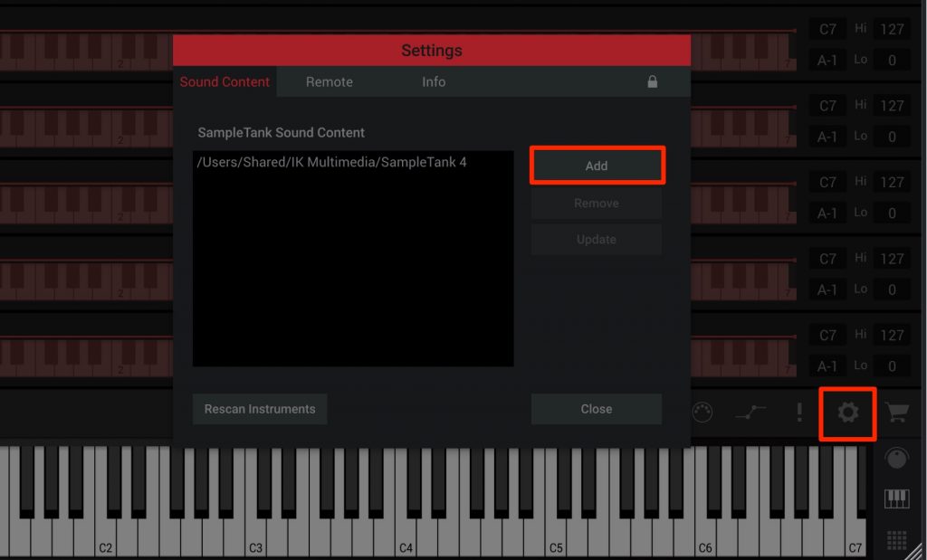Click the Close button in Settings
The height and width of the screenshot is (560, 927).
[x=597, y=408]
